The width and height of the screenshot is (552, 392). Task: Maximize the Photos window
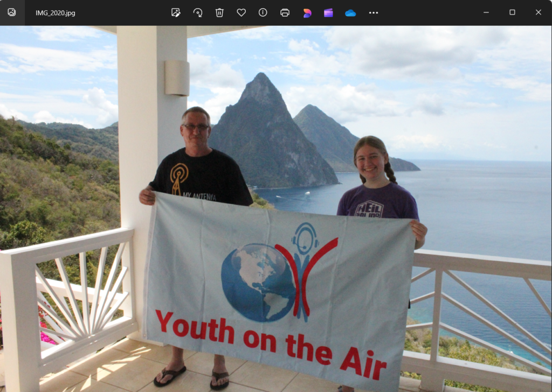(x=512, y=12)
